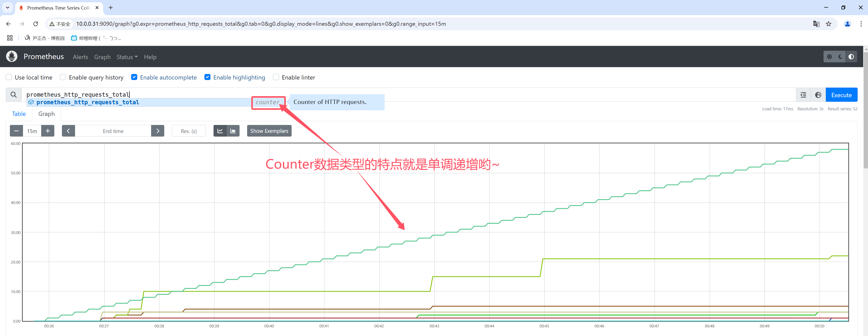
Task: Switch to stacked graph mode icon
Action: click(x=233, y=131)
